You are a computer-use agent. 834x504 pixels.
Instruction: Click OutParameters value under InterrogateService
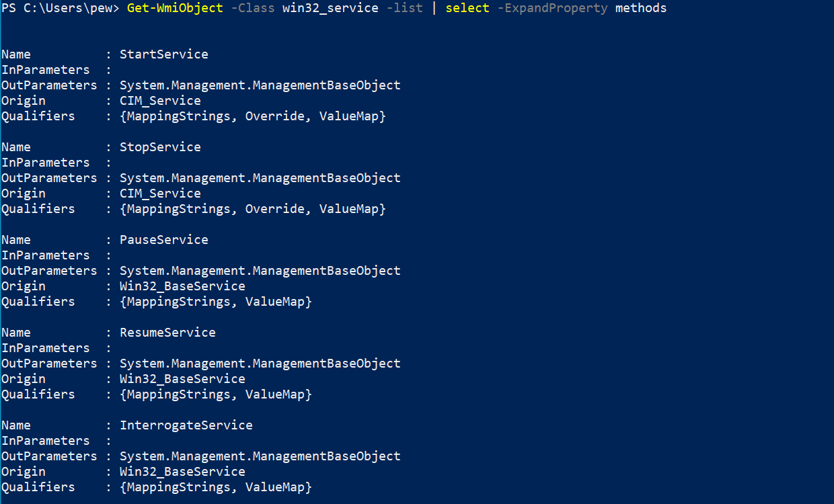(x=260, y=456)
